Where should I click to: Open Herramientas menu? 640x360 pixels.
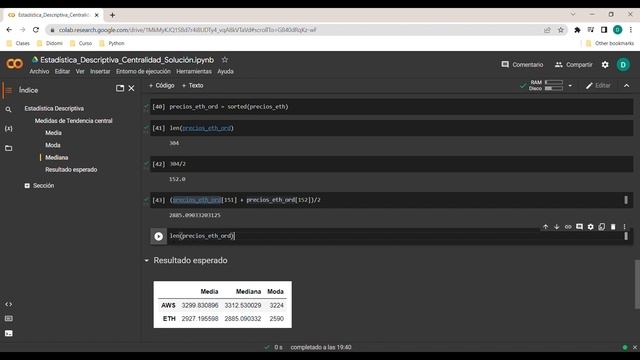[194, 71]
